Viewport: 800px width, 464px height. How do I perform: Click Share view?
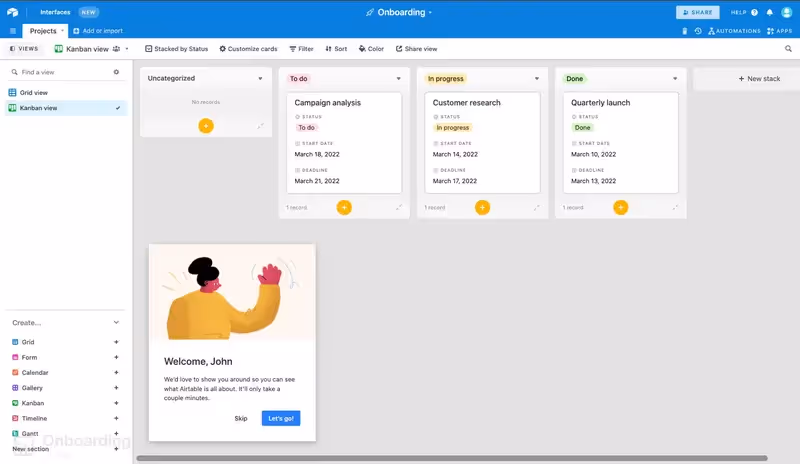(x=416, y=49)
